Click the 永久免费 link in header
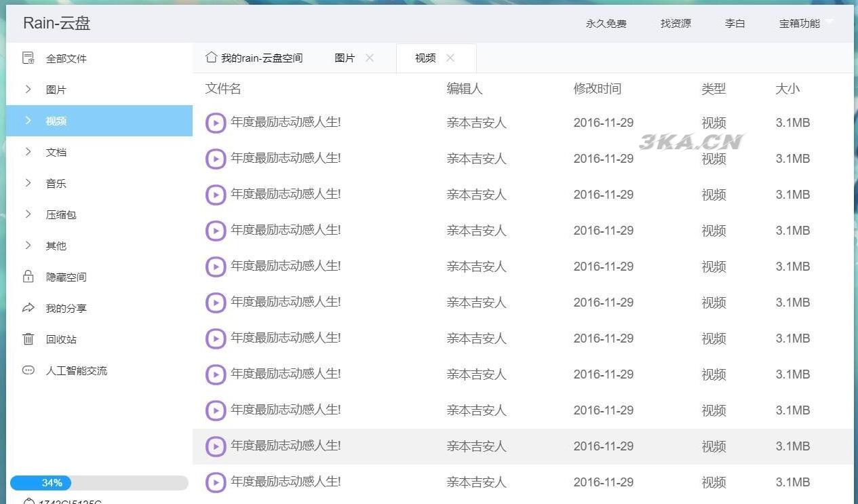This screenshot has height=504, width=858. coord(606,24)
